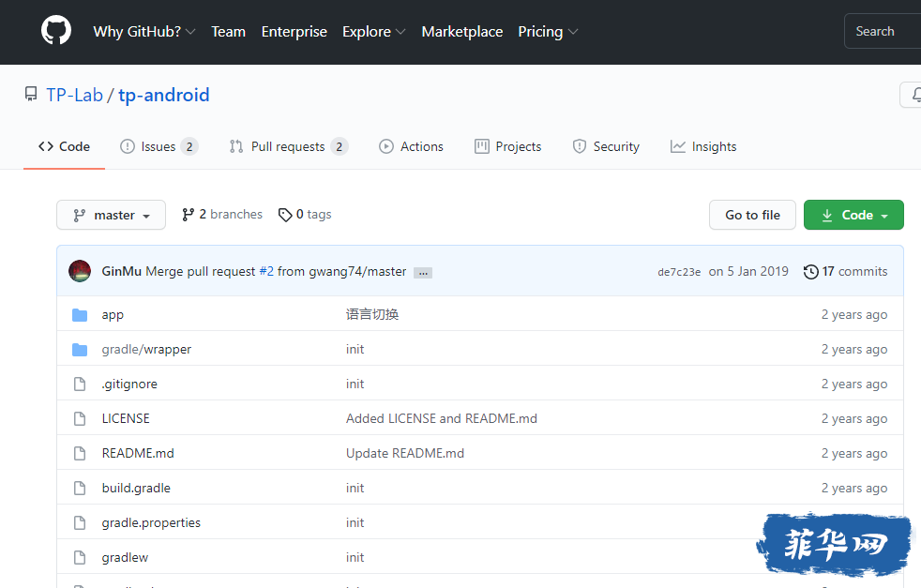
Task: Open the GinMu avatar thumbnail
Action: 80,271
